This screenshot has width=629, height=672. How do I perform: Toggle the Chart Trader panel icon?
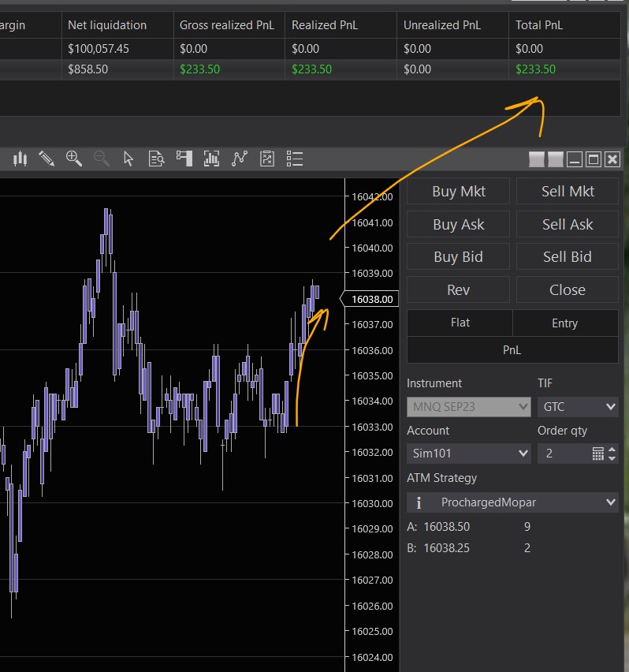(184, 159)
